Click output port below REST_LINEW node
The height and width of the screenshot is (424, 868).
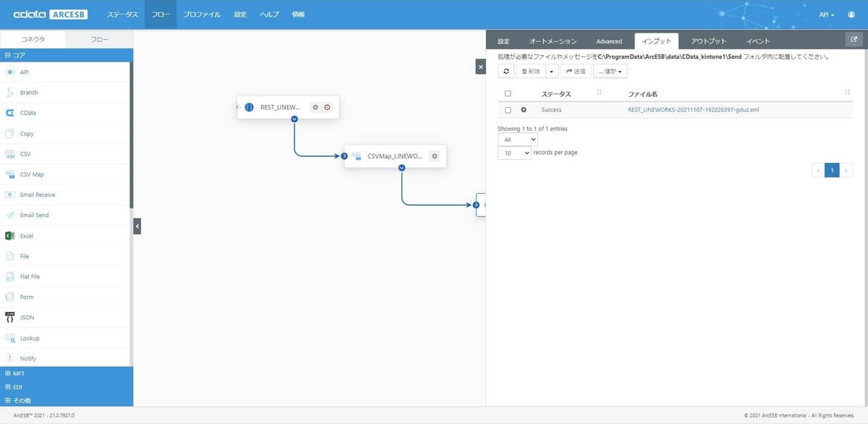click(294, 119)
